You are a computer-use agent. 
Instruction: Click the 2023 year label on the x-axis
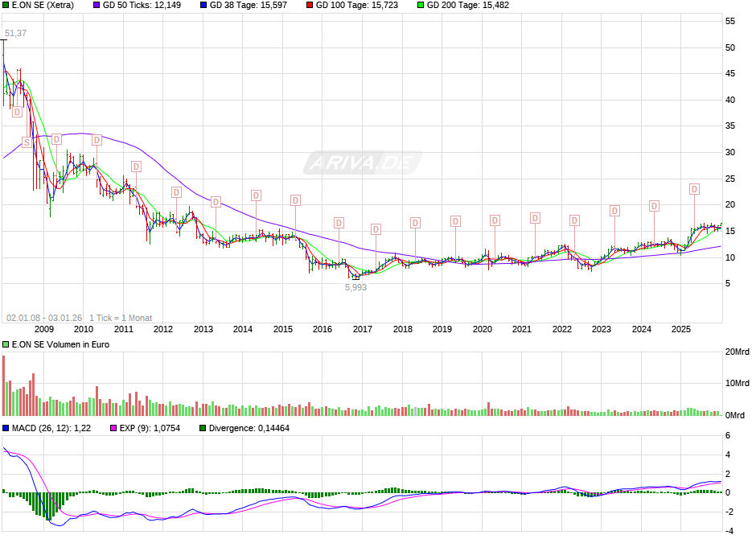pos(602,329)
